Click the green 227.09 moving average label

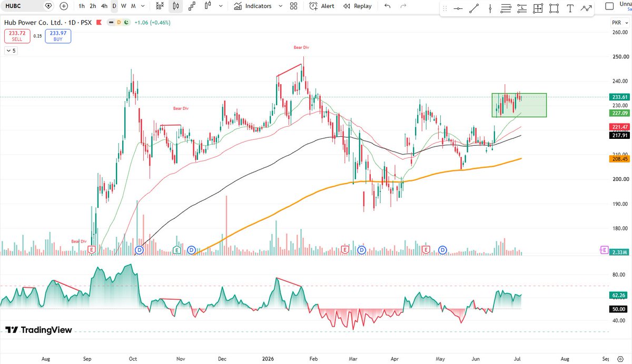click(x=619, y=113)
